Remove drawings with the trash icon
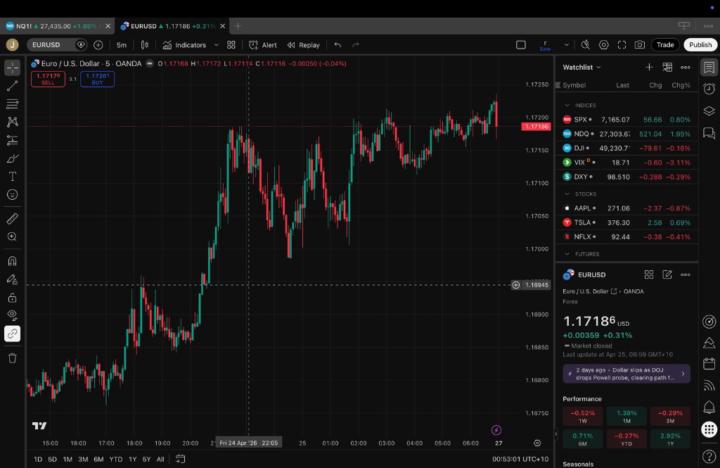Image resolution: width=720 pixels, height=468 pixels. (12, 358)
